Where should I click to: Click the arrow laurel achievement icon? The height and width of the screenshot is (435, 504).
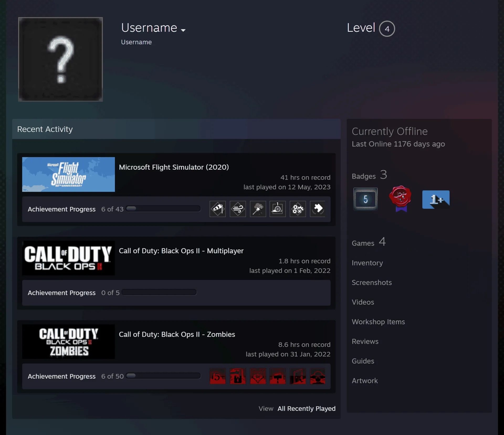coord(318,209)
